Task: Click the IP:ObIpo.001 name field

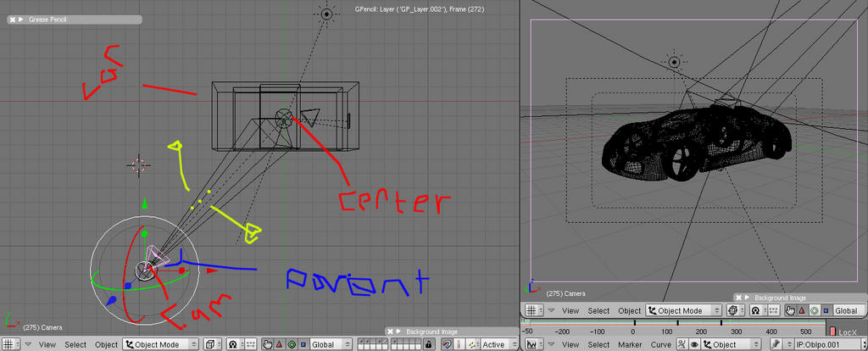Action: 827,345
